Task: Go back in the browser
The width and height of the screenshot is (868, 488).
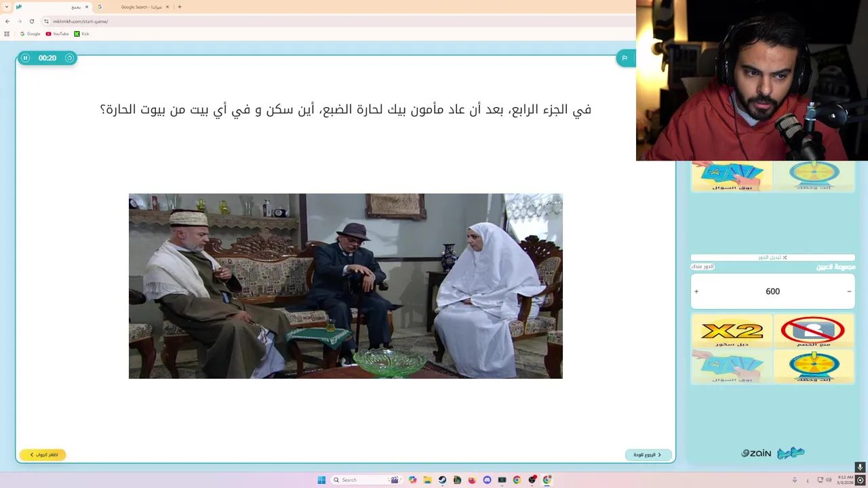Action: tap(7, 21)
